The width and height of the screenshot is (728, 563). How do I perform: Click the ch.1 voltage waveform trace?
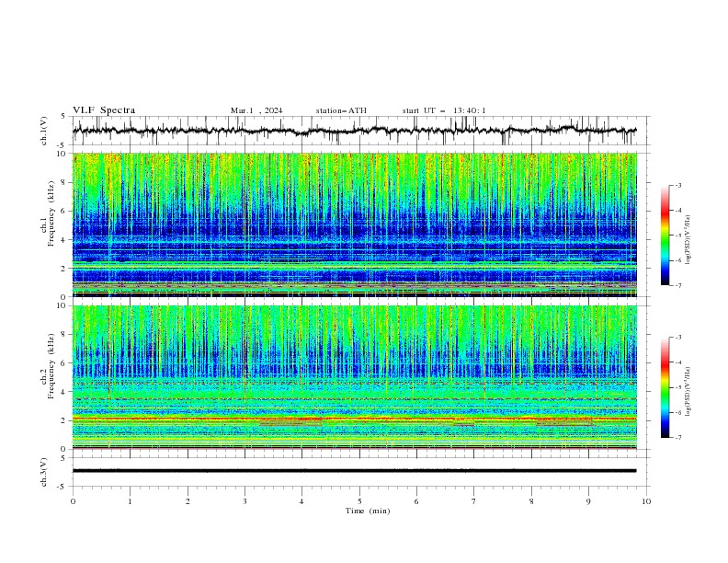pos(354,131)
